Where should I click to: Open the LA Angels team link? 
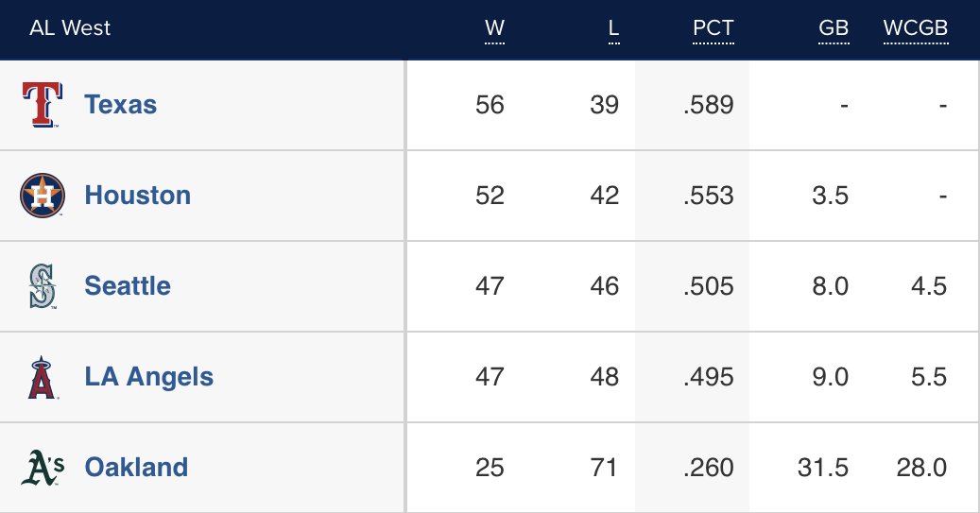coord(148,377)
